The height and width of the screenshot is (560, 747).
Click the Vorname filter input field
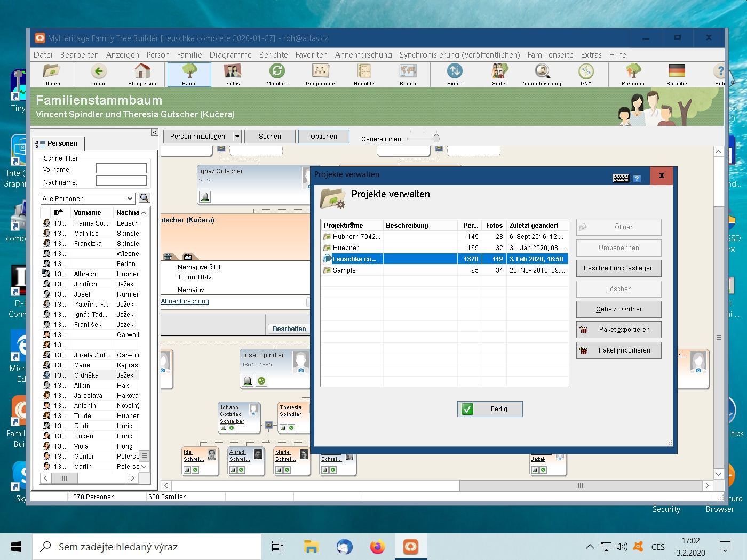[x=121, y=169]
